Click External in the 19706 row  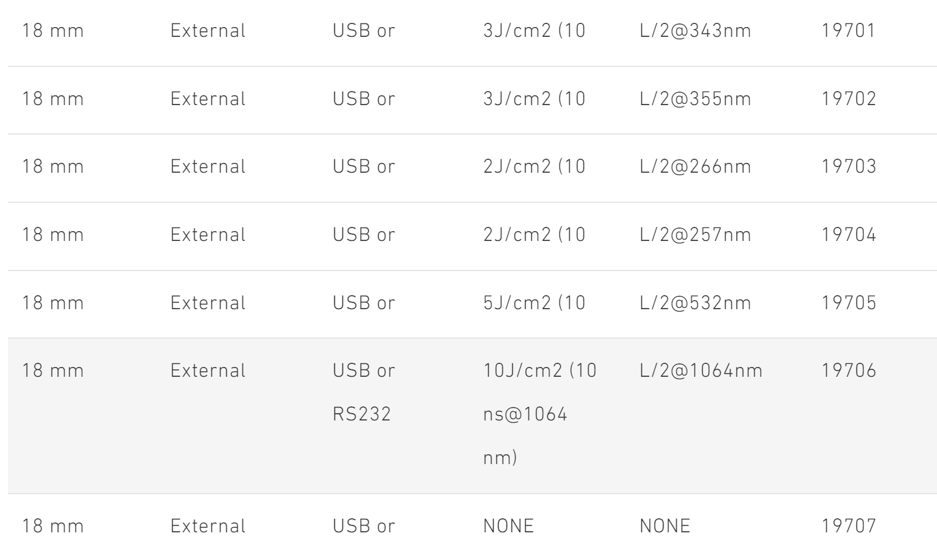point(208,371)
